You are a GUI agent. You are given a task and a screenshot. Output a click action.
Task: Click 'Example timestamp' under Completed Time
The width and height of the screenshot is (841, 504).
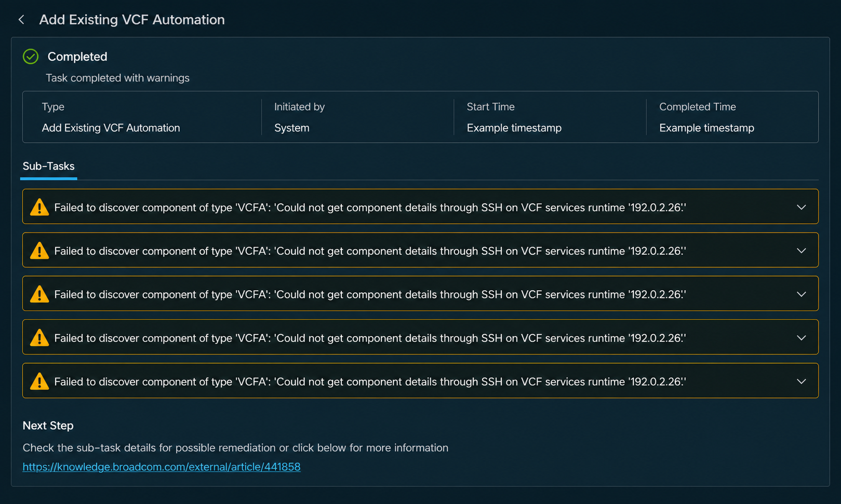coord(706,128)
